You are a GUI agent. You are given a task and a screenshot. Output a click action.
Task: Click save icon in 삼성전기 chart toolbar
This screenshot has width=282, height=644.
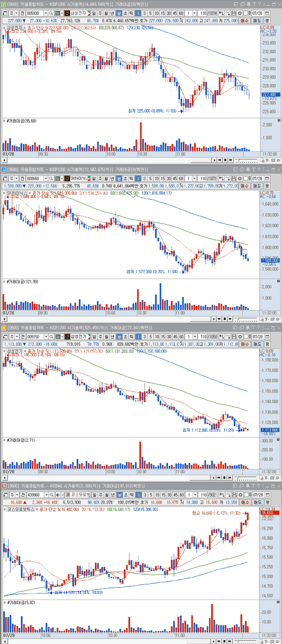point(234,336)
